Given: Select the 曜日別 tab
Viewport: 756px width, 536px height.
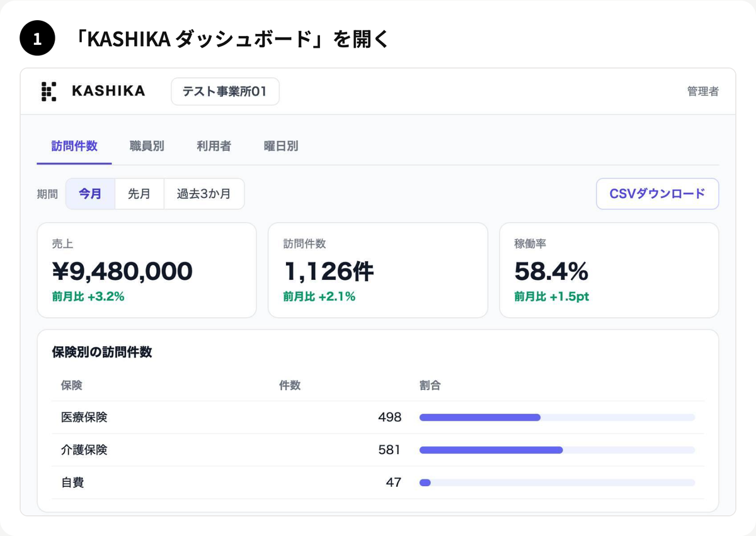Looking at the screenshot, I should (x=281, y=146).
